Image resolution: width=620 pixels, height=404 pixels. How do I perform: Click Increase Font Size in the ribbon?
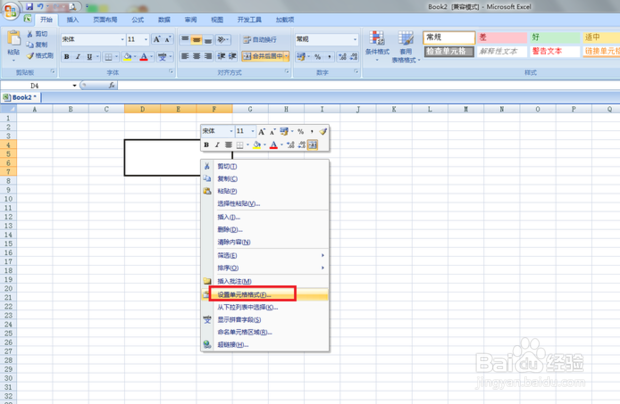157,39
